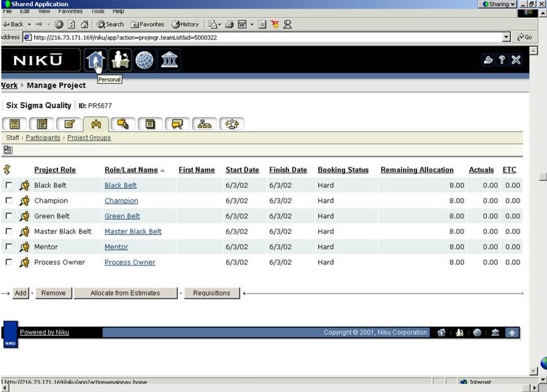Open the project tab with magnifier icon
The image size is (547, 392).
click(x=123, y=124)
